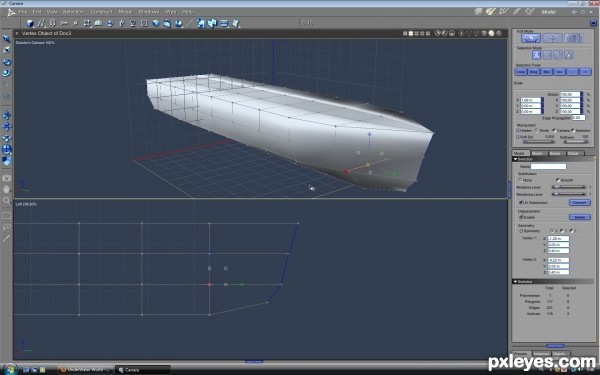Select the None subdivision radio button

[x=520, y=180]
